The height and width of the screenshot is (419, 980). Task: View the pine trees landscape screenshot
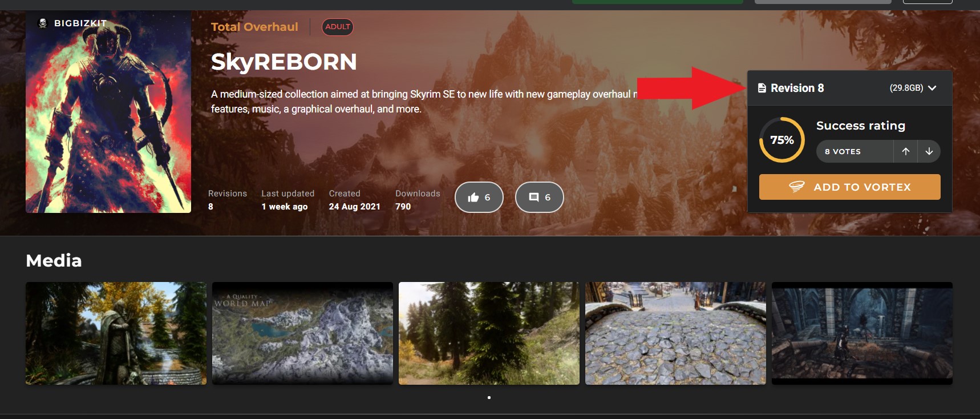(489, 333)
